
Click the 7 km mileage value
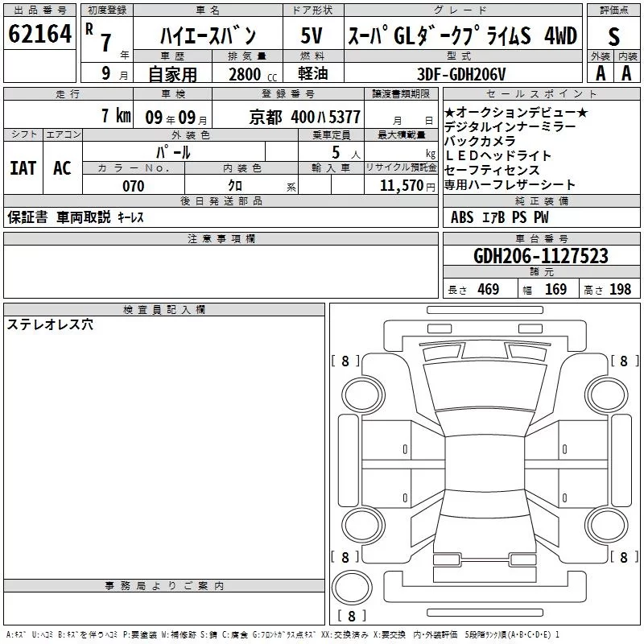point(115,116)
